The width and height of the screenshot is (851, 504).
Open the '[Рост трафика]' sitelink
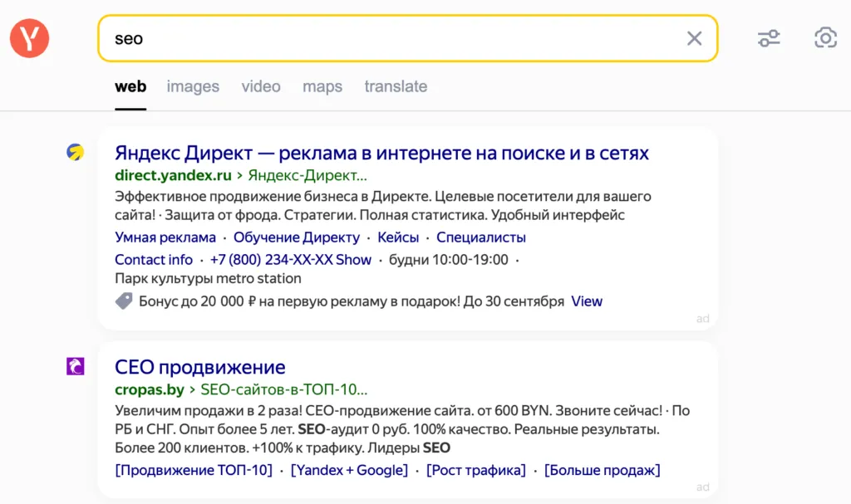click(x=475, y=470)
